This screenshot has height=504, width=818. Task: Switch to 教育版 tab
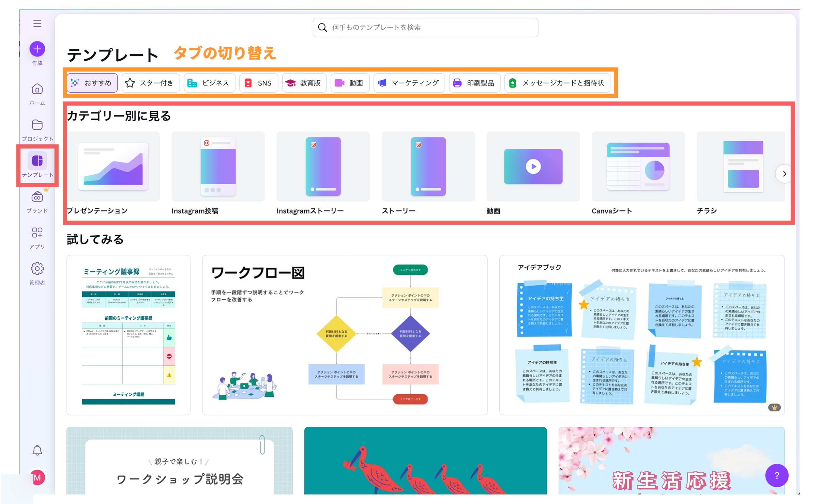coord(304,83)
